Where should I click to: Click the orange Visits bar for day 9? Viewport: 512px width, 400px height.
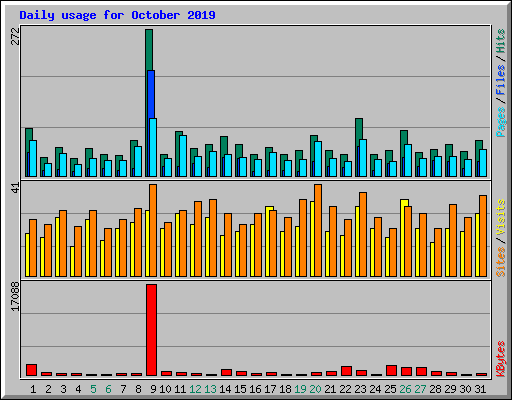[x=153, y=230]
